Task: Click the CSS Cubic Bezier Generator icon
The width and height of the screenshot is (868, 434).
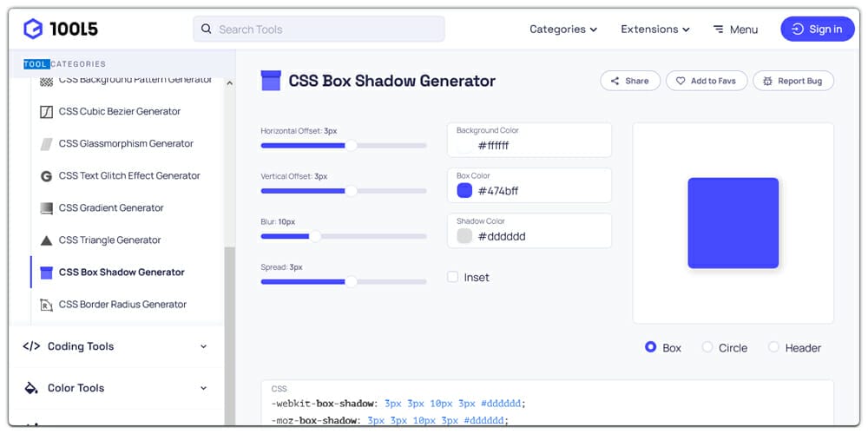Action: point(47,112)
